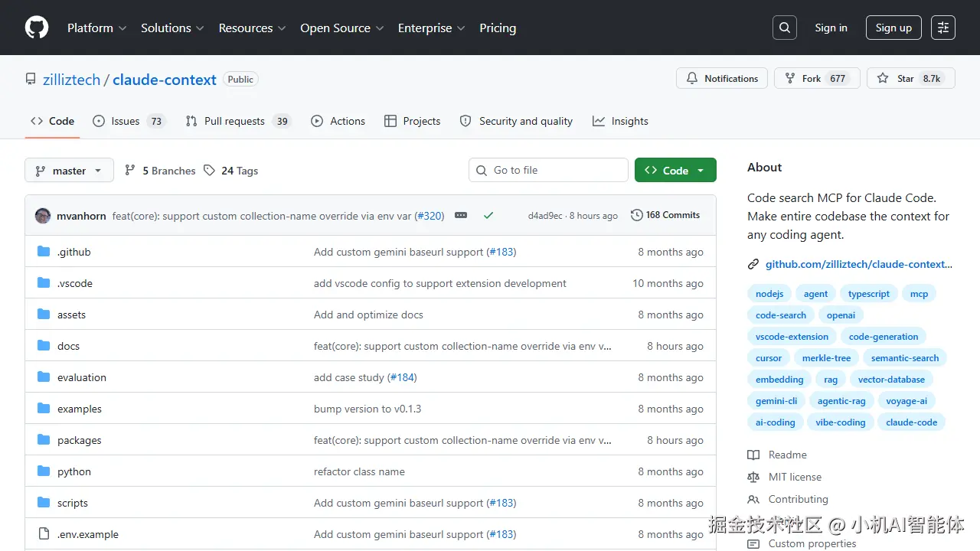Open the packages folder
This screenshot has width=980, height=551.
(80, 440)
